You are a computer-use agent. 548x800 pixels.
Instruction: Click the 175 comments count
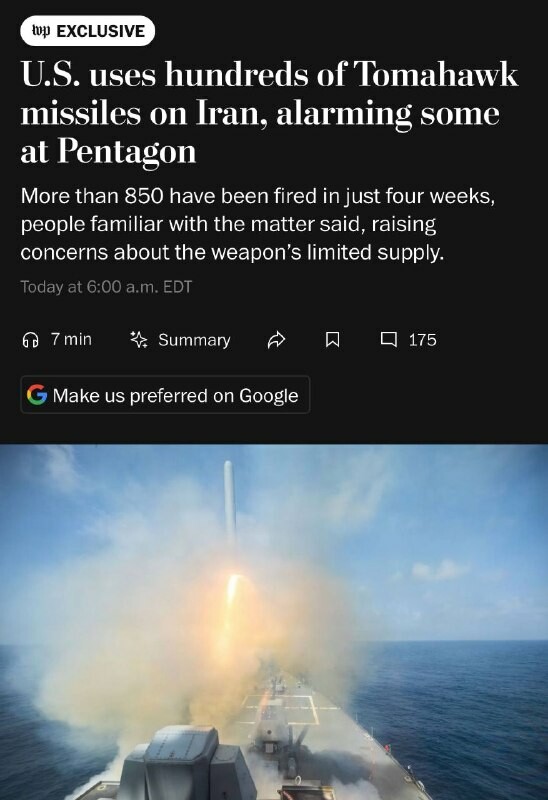tap(422, 340)
